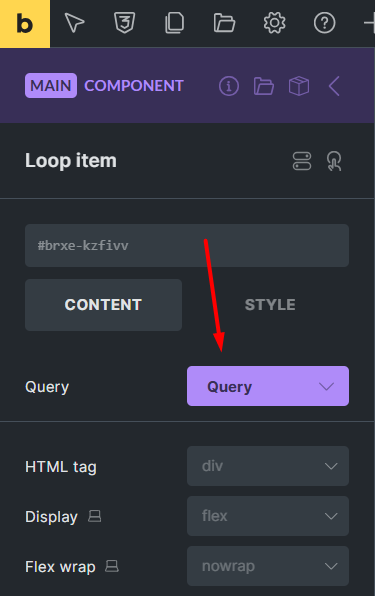The height and width of the screenshot is (596, 375).
Task: Open builder settings gear icon
Action: [274, 23]
